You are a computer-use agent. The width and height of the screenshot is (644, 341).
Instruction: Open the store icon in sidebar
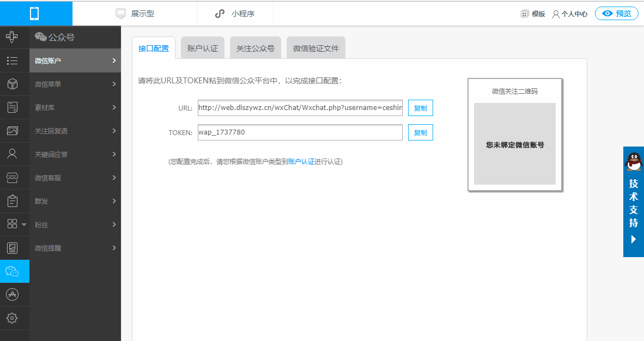(12, 178)
